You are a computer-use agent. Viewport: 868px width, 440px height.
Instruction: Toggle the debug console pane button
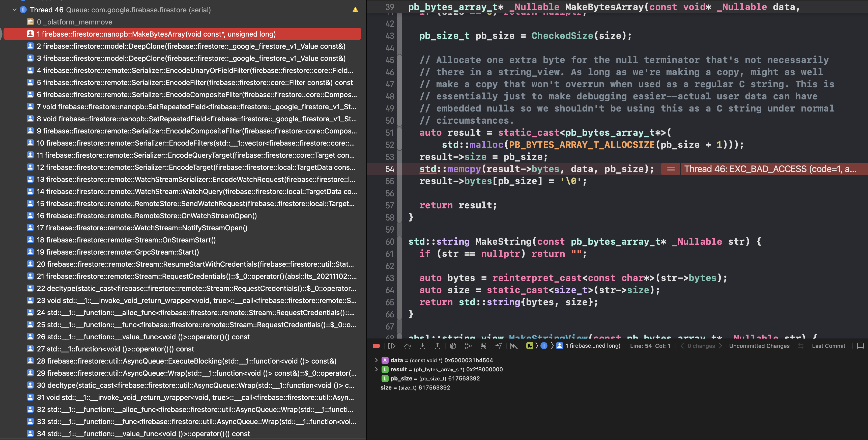tap(860, 346)
